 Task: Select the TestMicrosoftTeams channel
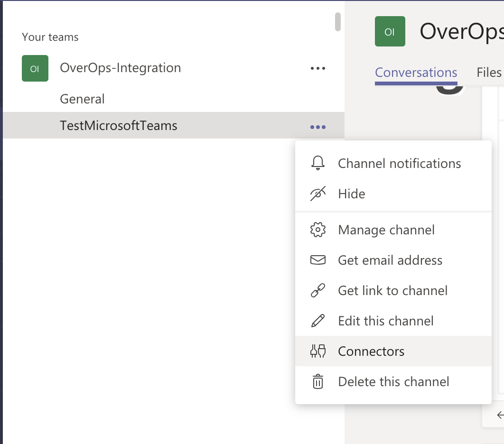tap(174, 125)
